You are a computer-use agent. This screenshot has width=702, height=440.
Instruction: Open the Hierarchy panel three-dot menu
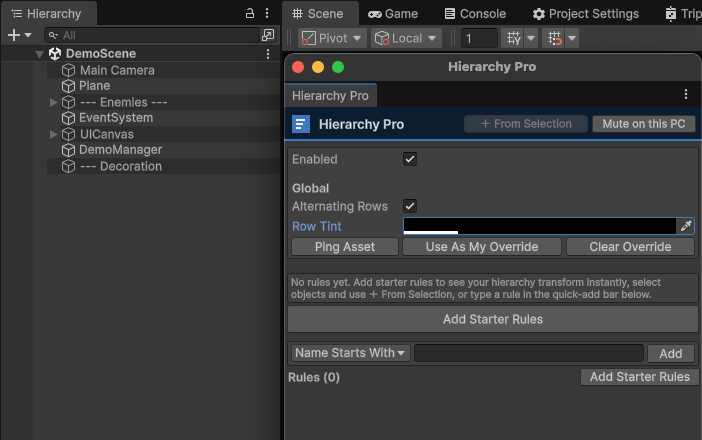coord(267,13)
